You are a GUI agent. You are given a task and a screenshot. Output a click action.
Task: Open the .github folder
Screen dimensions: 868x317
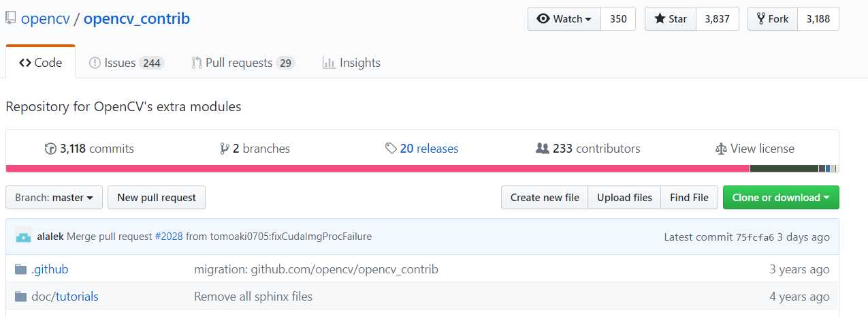[50, 269]
